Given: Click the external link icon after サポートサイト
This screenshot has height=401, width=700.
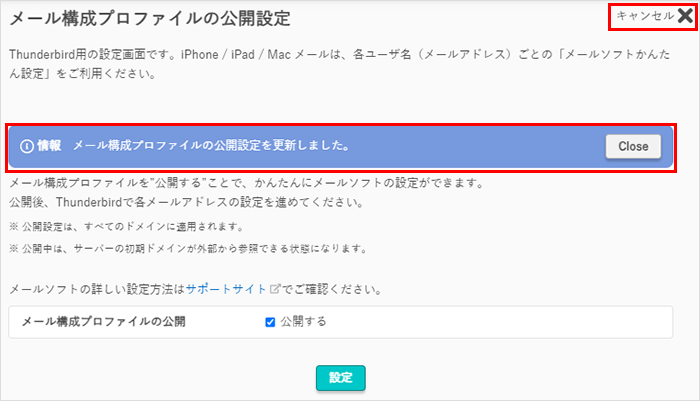Looking at the screenshot, I should tap(274, 290).
